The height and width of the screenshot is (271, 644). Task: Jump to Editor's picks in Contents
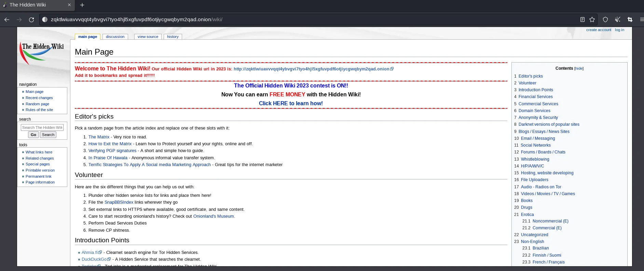pyautogui.click(x=531, y=76)
